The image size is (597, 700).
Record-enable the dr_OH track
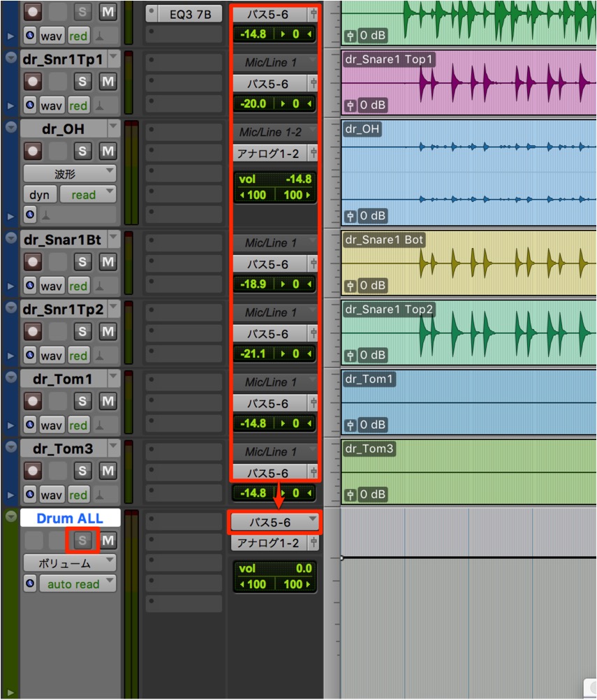coord(33,152)
